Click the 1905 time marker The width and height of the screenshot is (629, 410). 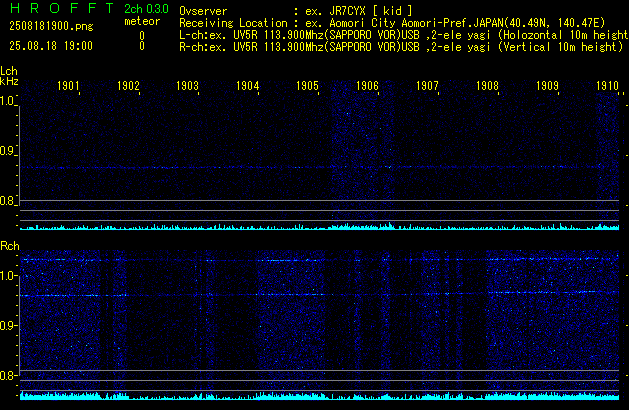[x=307, y=86]
